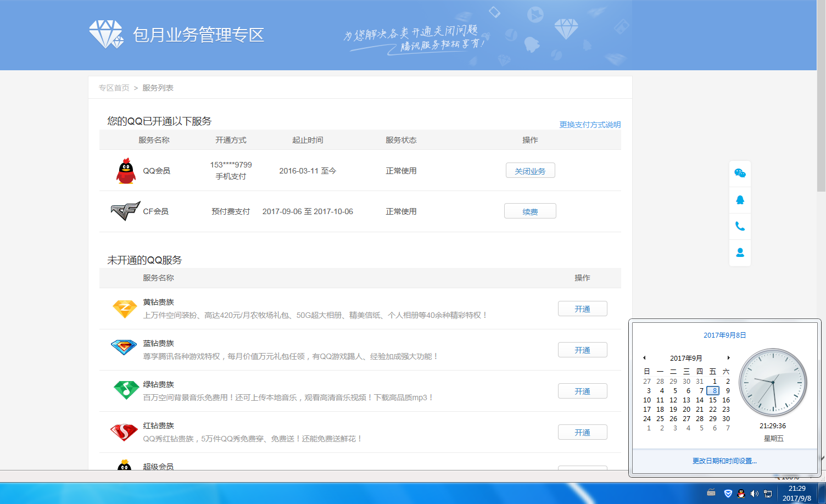Click 正常使用 status in the QQ会员 row
Screen dimensions: 826x504
[401, 171]
